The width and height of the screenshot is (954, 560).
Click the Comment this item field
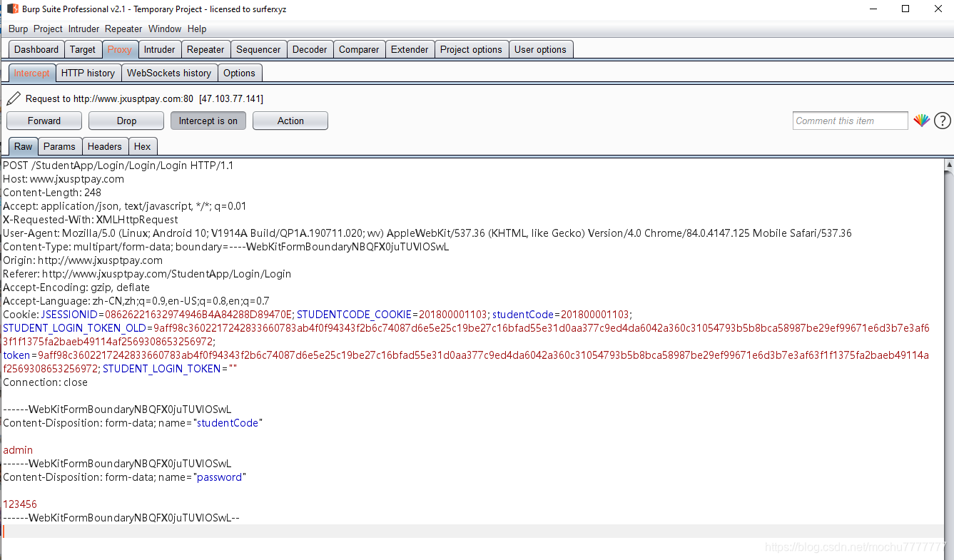click(851, 121)
